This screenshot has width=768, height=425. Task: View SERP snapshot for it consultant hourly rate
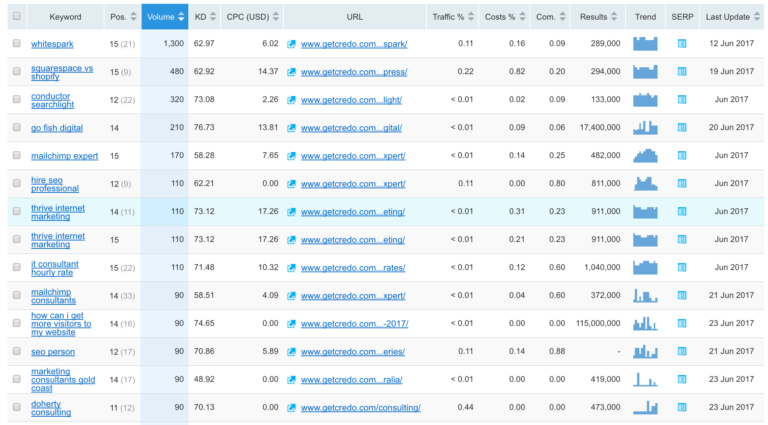coord(682,267)
